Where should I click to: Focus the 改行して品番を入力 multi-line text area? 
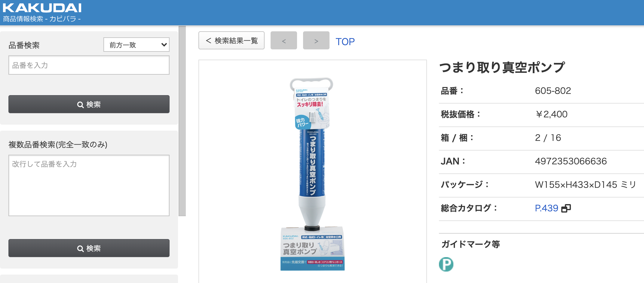[x=89, y=185]
